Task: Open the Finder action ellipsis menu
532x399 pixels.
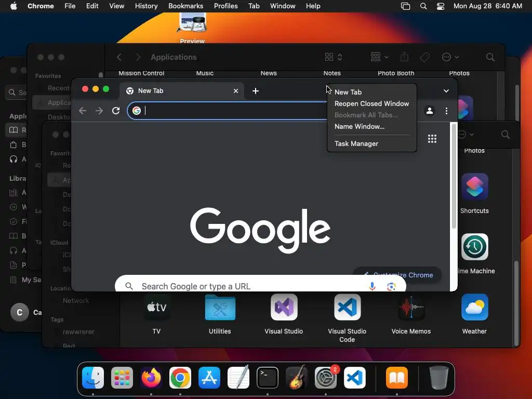Action: [450, 57]
